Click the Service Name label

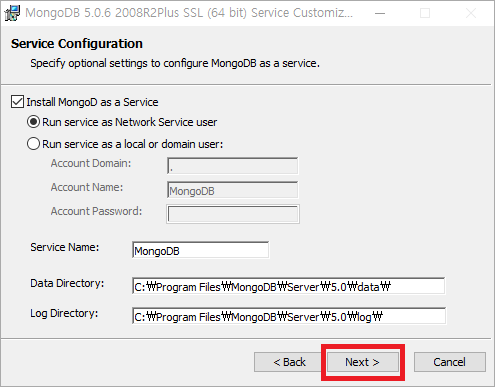tap(65, 247)
